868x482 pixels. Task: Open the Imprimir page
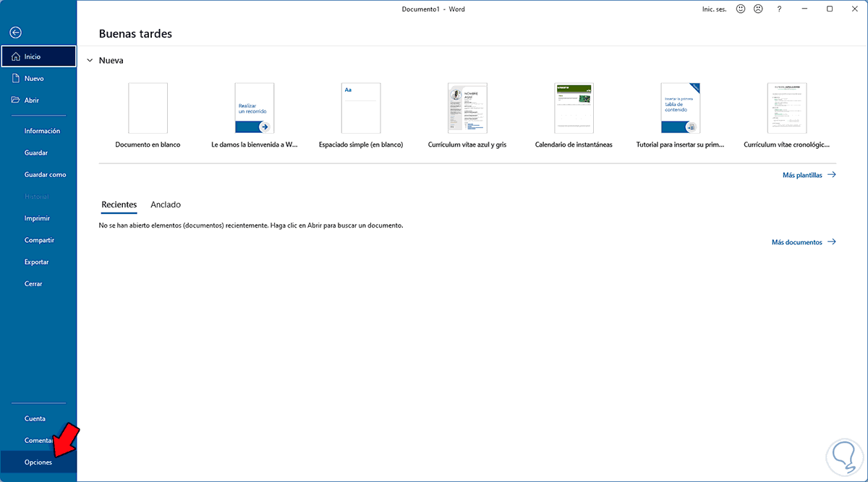click(x=38, y=218)
